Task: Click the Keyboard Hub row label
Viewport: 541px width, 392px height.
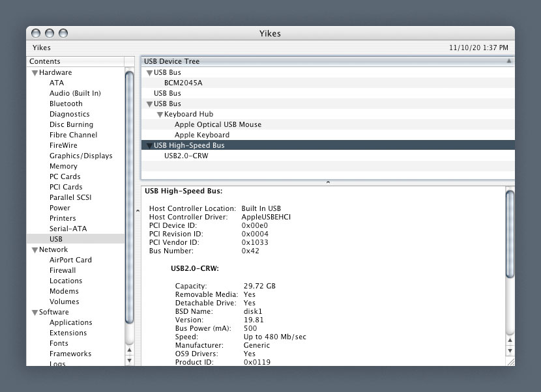Action: tap(188, 114)
